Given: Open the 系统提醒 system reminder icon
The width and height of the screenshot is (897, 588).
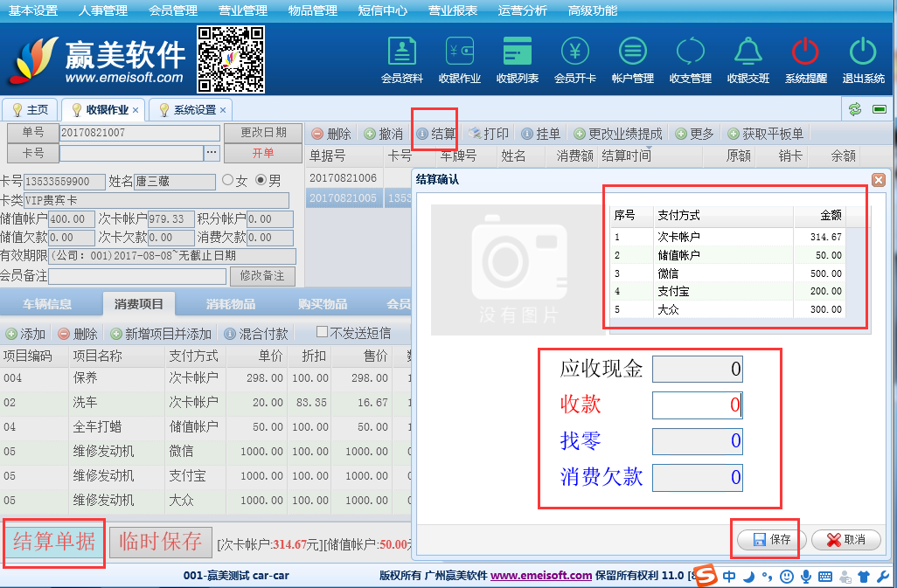Looking at the screenshot, I should click(805, 59).
